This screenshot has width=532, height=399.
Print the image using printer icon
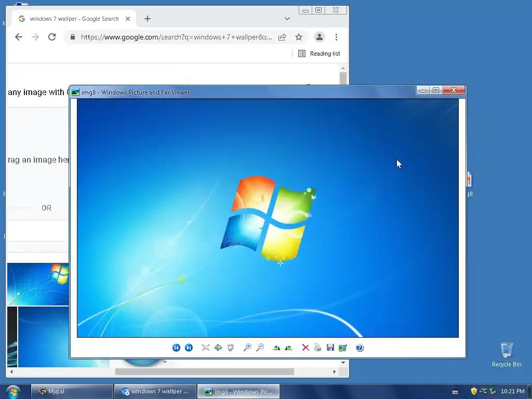coord(318,348)
